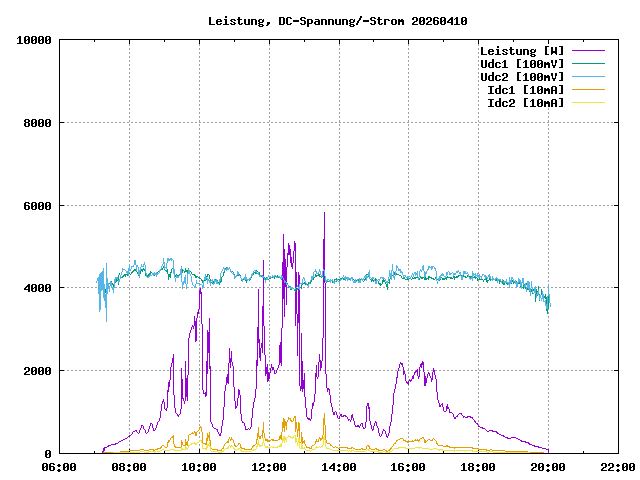Select the 'Udc1 [100mV]' legend label
Viewport: 640px width, 480px height.
521,64
